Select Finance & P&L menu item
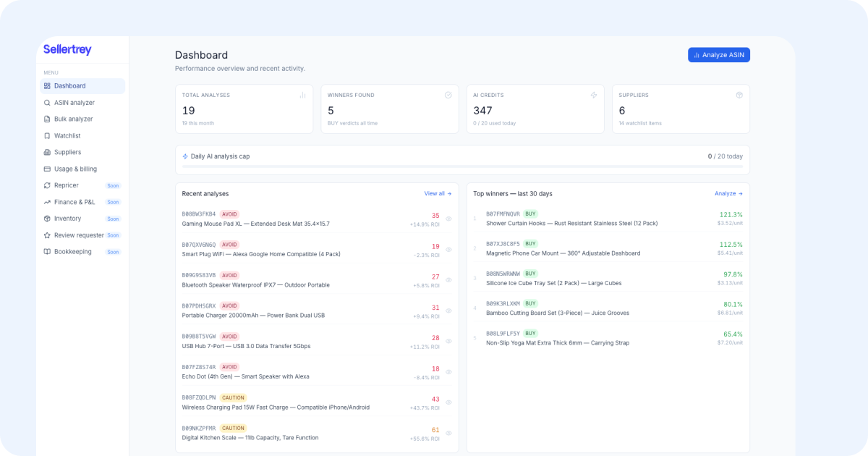This screenshot has width=868, height=456. (x=82, y=202)
